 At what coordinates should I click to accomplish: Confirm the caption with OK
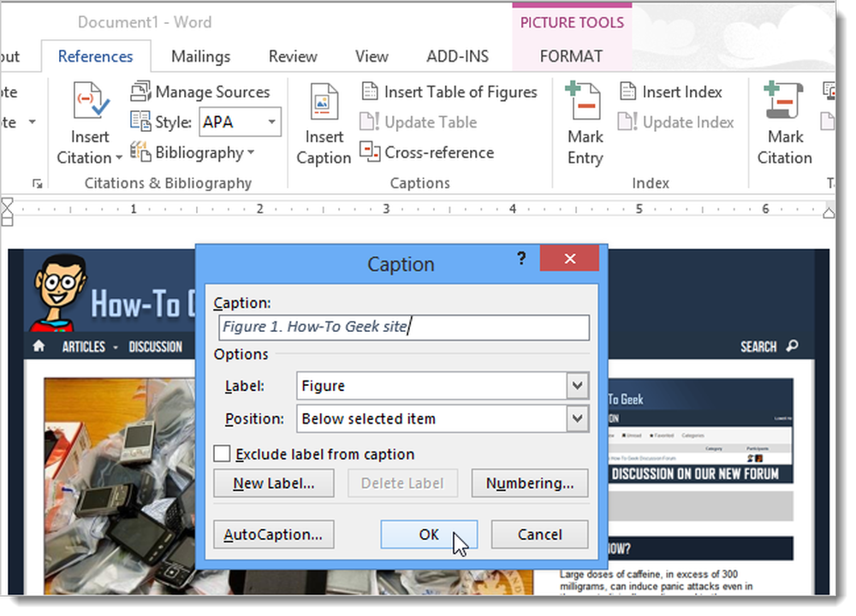point(429,534)
